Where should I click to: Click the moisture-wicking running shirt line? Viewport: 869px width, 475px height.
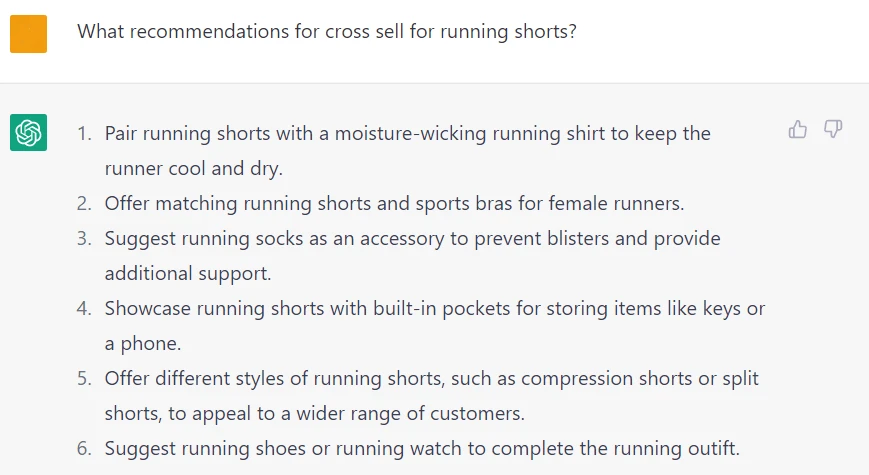click(407, 133)
